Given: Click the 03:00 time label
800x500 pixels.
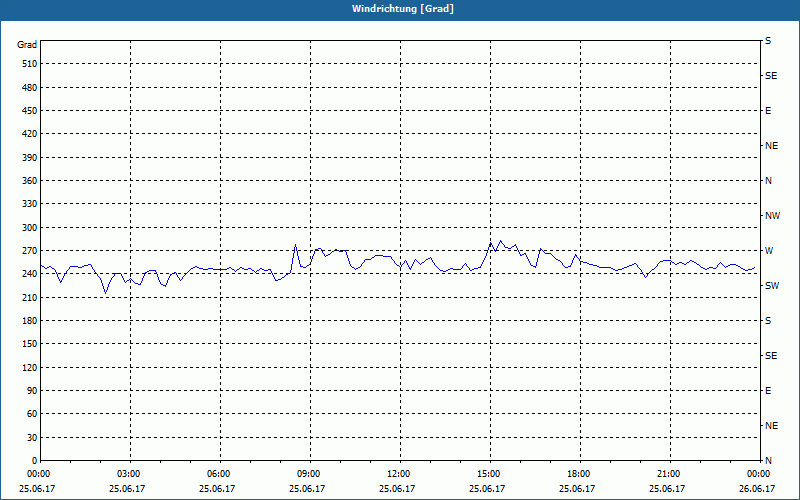Looking at the screenshot, I should (127, 473).
